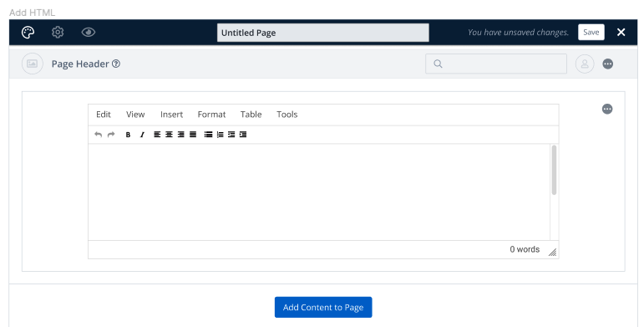Viewport: 644px width, 327px height.
Task: Close the page editor with X
Action: click(x=621, y=32)
